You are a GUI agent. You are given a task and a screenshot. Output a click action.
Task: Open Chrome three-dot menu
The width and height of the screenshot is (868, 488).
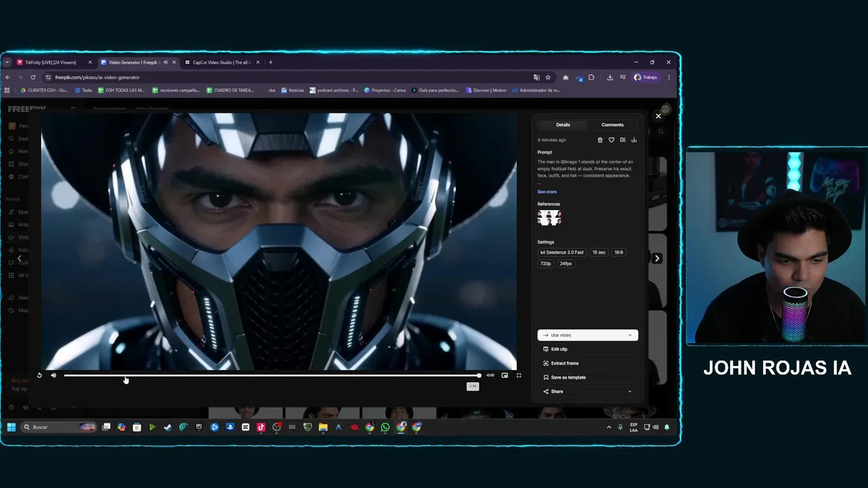coord(669,77)
